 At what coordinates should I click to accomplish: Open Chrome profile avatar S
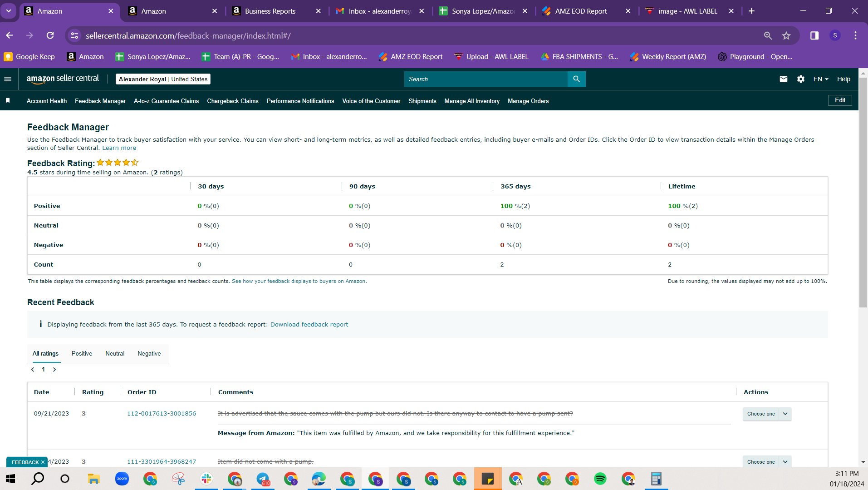click(x=835, y=35)
